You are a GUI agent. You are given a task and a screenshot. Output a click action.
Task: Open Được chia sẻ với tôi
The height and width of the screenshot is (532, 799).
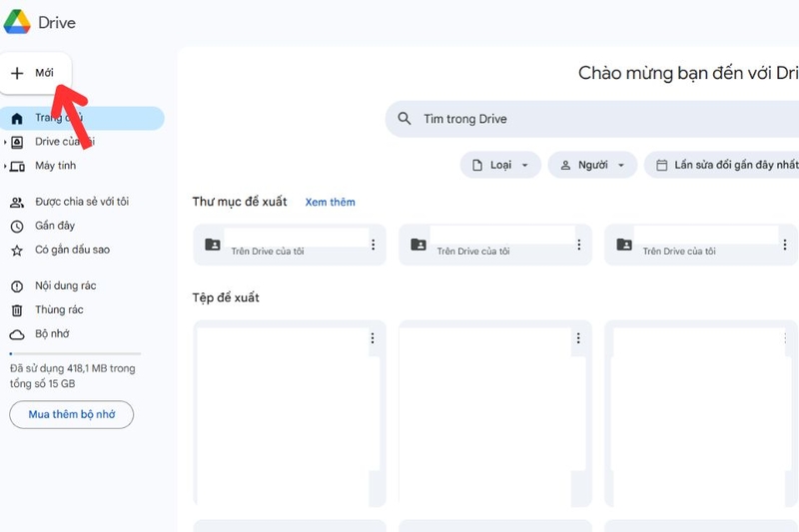click(82, 202)
